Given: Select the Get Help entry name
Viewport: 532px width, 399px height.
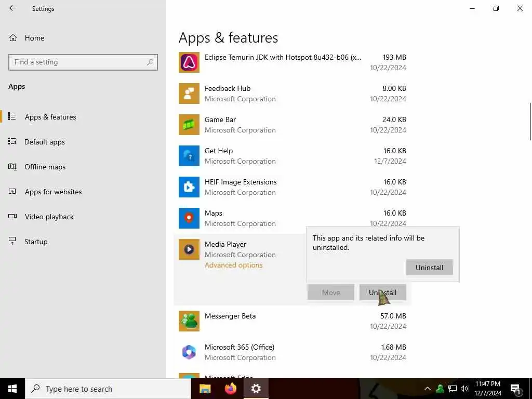Looking at the screenshot, I should [219, 151].
